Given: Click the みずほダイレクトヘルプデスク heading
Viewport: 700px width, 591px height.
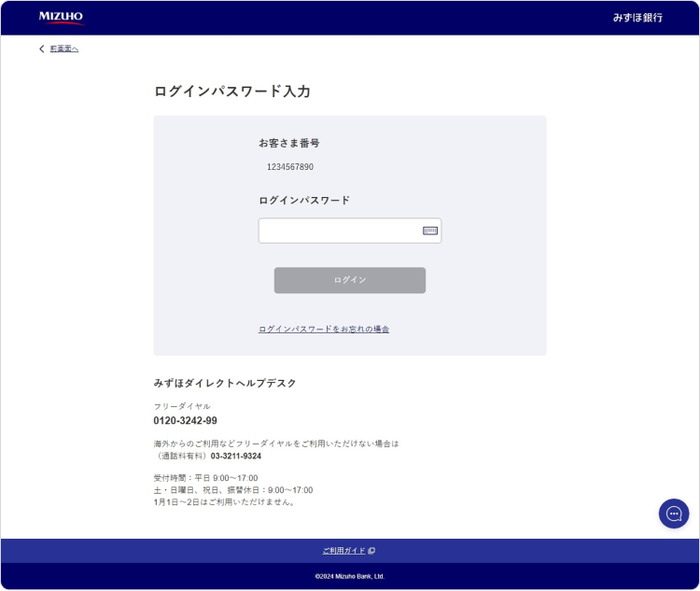Looking at the screenshot, I should 225,384.
